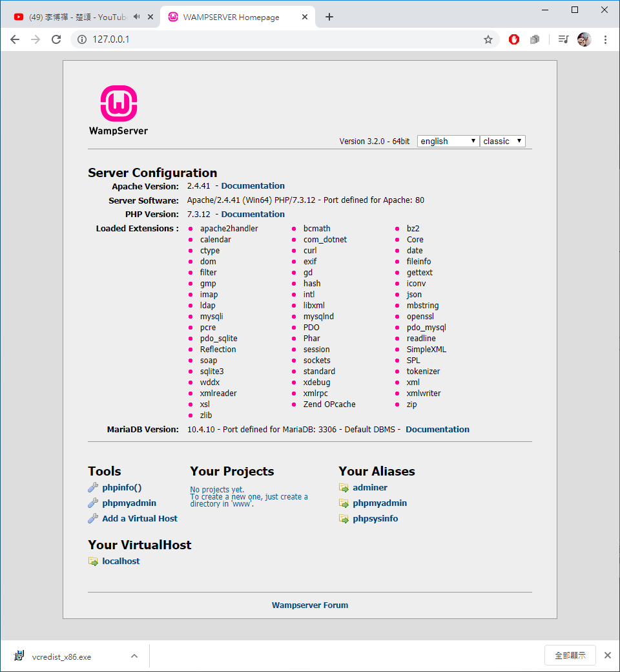Click the Zend OPcache extension entry
Viewport: 620px width, 672px height.
[329, 404]
